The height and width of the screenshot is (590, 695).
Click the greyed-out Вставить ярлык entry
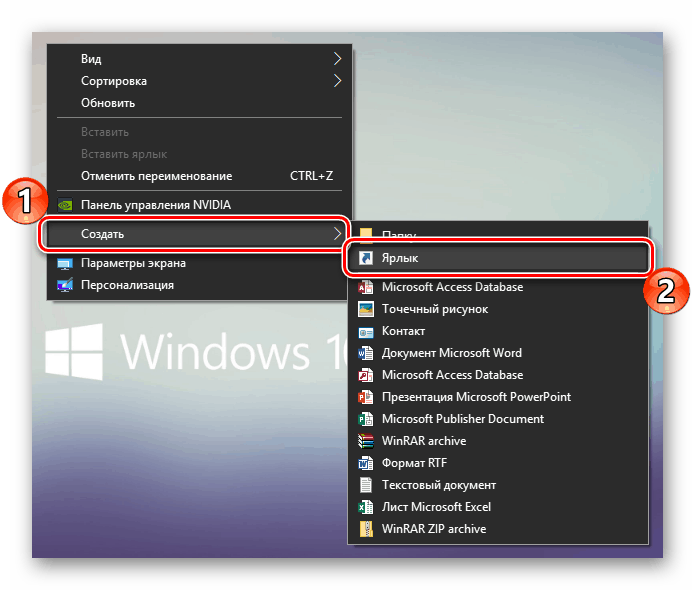click(x=199, y=154)
